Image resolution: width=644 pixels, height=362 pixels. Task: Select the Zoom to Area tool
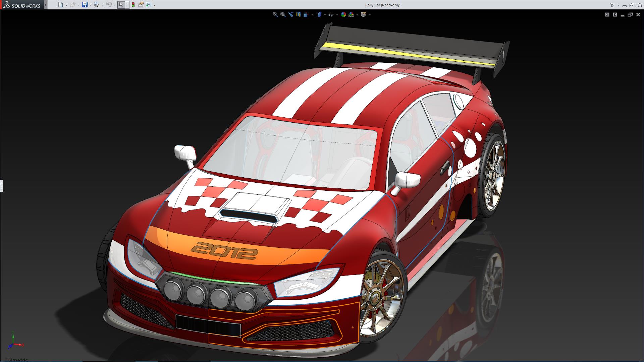(283, 14)
